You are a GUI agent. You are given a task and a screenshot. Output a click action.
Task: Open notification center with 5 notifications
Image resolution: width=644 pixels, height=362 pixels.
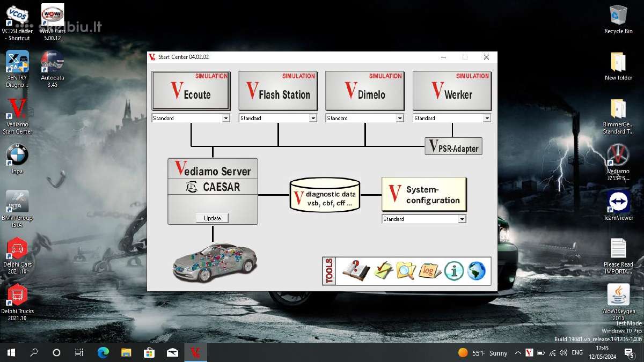[630, 352]
